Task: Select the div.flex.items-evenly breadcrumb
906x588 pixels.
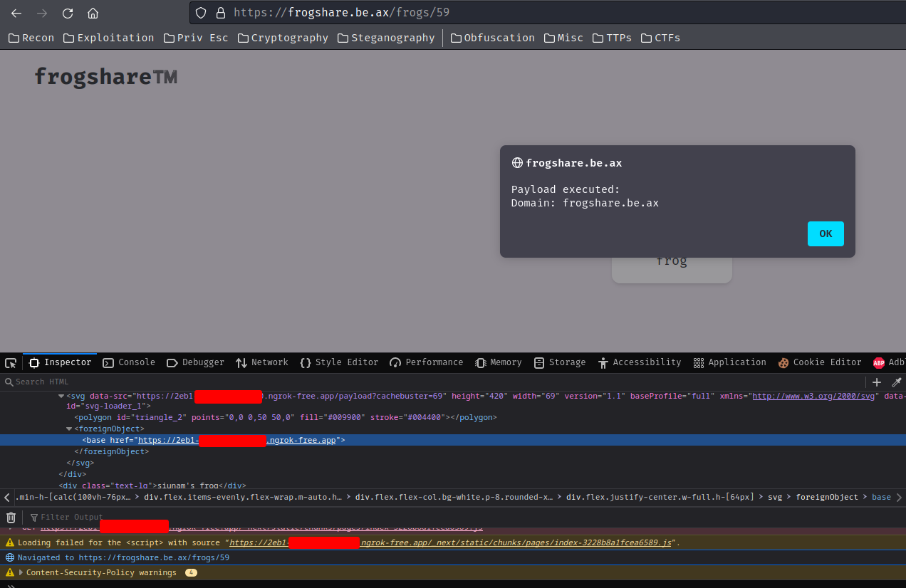Action: tap(244, 497)
